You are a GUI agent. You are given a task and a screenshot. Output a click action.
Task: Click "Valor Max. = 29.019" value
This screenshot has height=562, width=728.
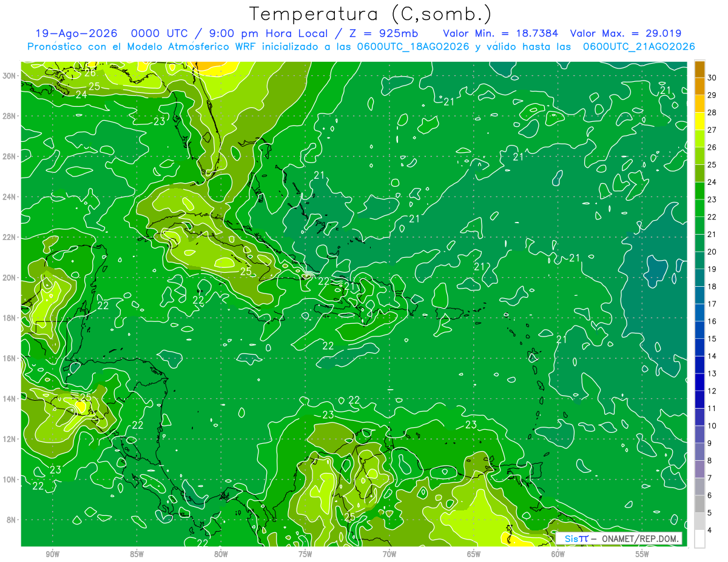coord(625,33)
